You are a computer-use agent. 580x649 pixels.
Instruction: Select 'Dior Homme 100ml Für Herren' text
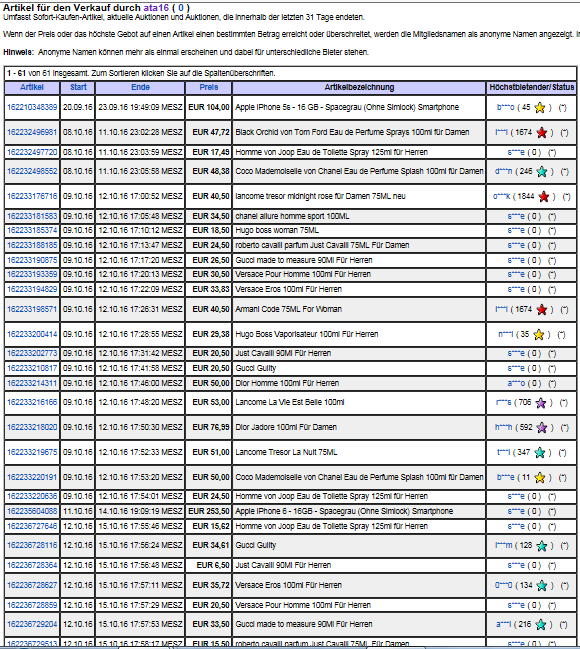287,383
